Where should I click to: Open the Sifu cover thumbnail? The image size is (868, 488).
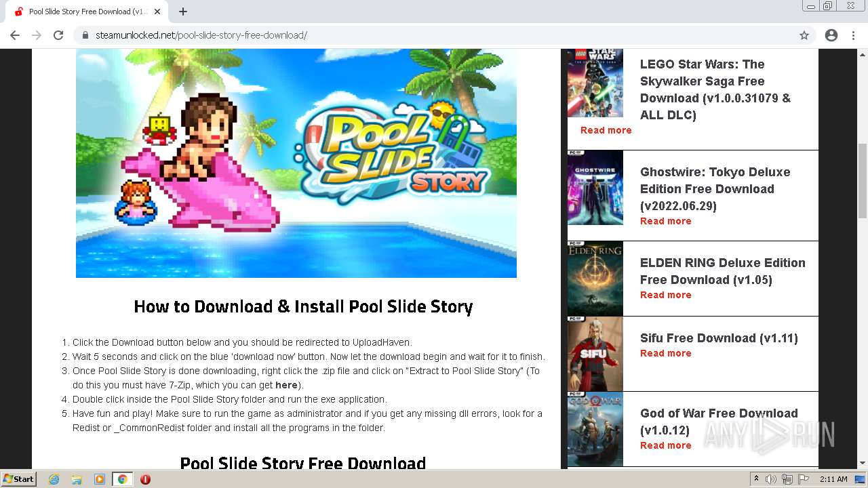595,353
